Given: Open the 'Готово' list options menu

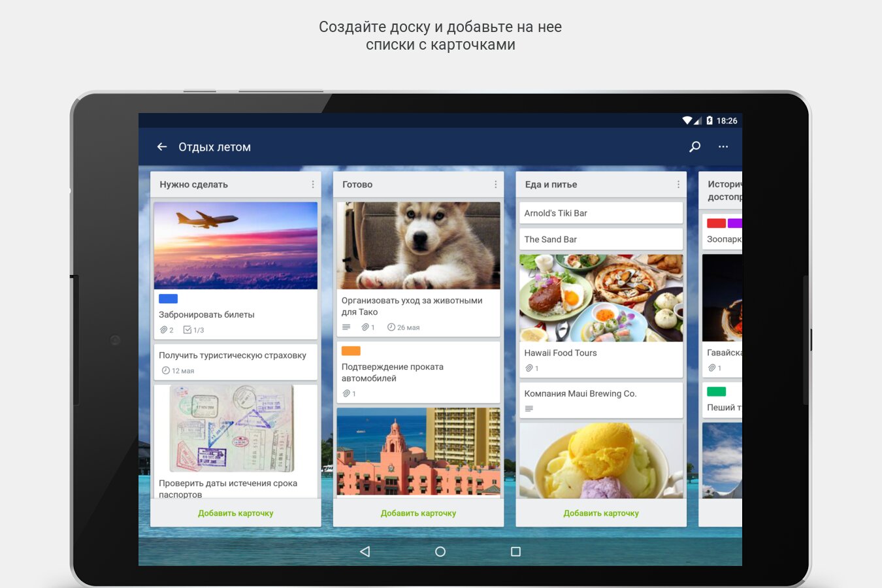Looking at the screenshot, I should 496,184.
